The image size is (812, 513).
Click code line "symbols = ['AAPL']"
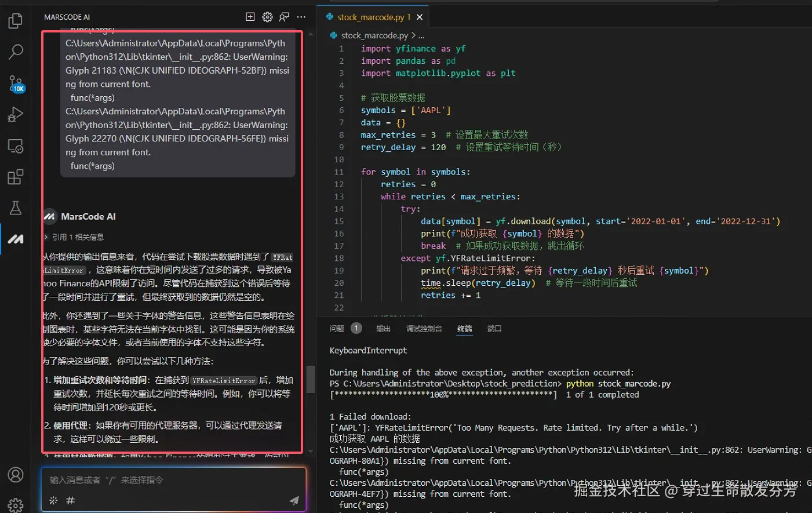(405, 110)
